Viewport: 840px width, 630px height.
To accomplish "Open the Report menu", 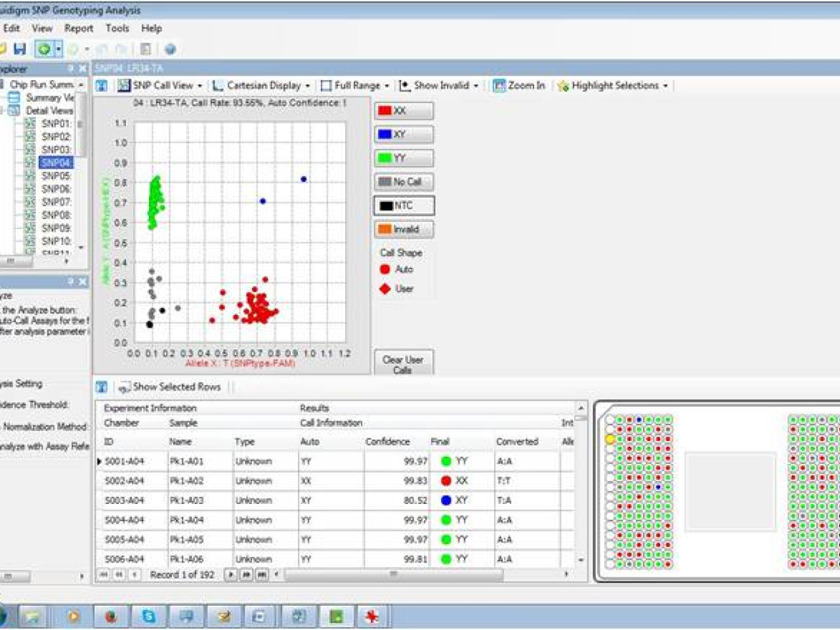I will click(79, 28).
